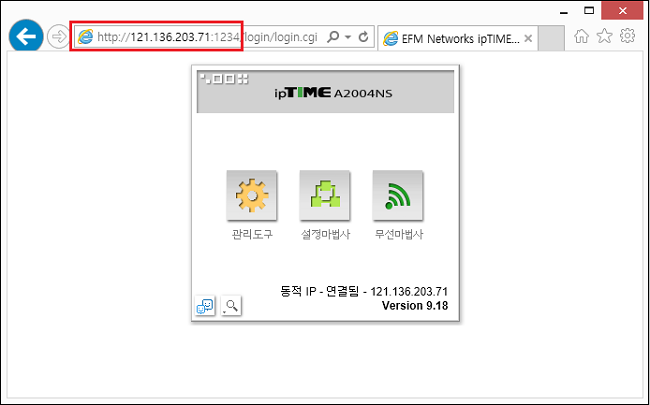
Task: Click the 관리도구 label text
Action: (x=252, y=235)
